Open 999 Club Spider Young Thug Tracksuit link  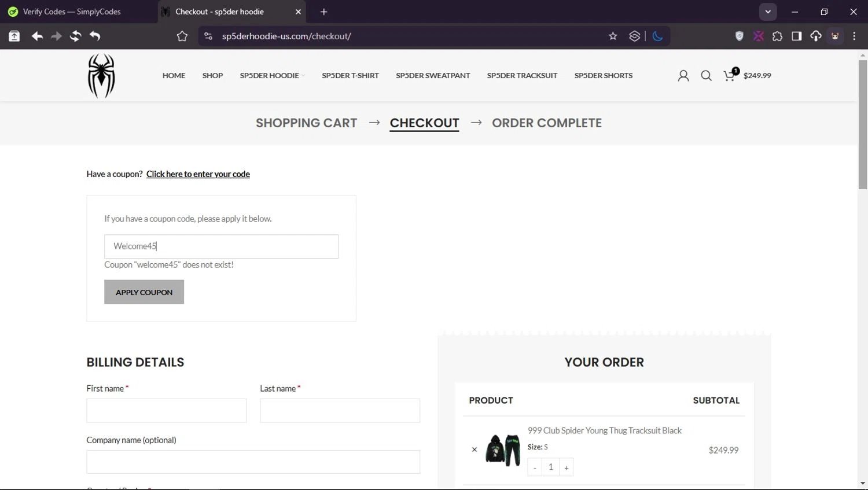pyautogui.click(x=605, y=430)
